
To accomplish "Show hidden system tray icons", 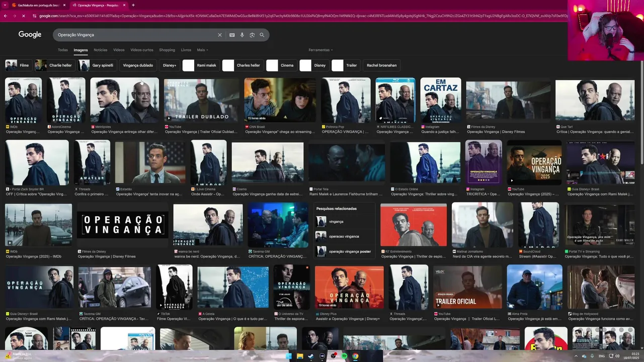I will point(576,356).
